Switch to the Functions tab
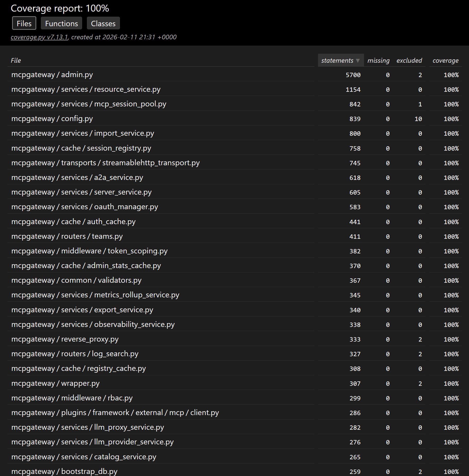 point(61,23)
